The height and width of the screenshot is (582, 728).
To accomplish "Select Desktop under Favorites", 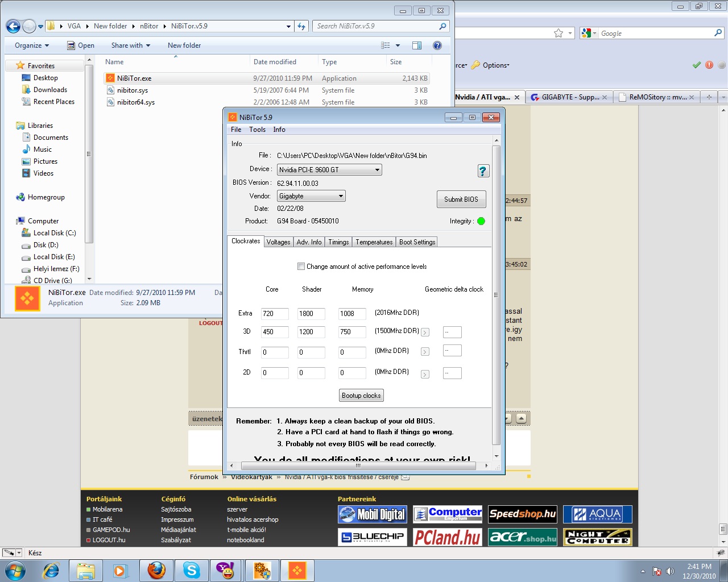I will pyautogui.click(x=45, y=78).
